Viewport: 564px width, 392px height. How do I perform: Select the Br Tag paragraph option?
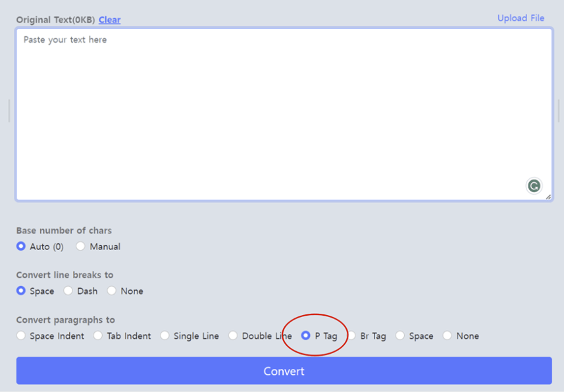pyautogui.click(x=351, y=335)
